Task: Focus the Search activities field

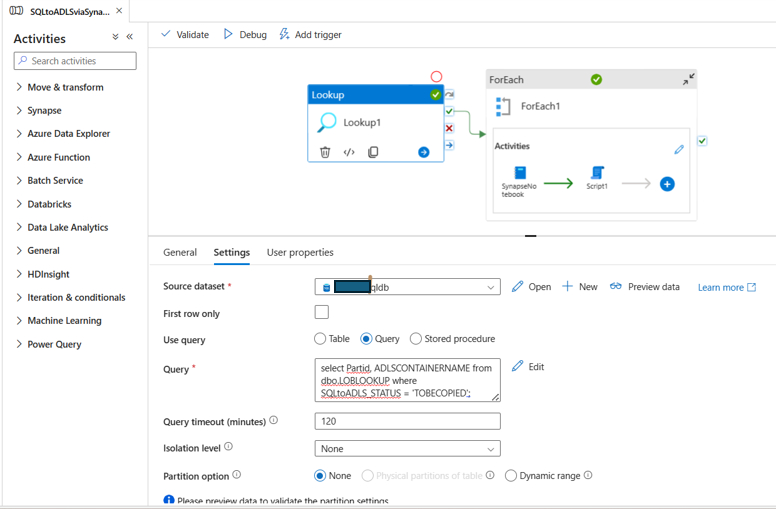Action: coord(75,61)
